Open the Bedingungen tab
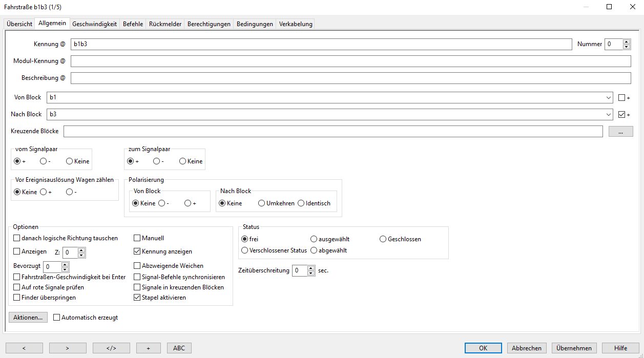Image resolution: width=644 pixels, height=358 pixels. click(x=255, y=24)
